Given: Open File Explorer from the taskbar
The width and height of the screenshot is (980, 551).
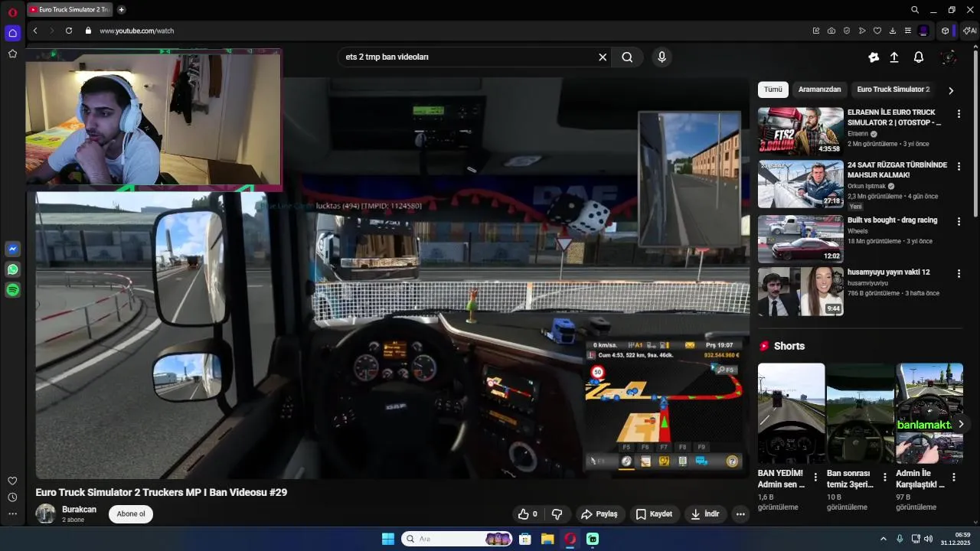Looking at the screenshot, I should pos(547,539).
